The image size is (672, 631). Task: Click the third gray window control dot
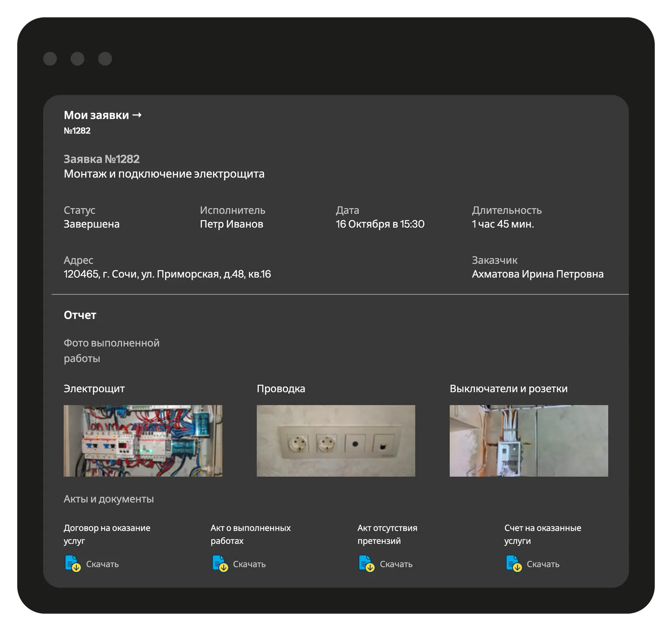[x=105, y=59]
